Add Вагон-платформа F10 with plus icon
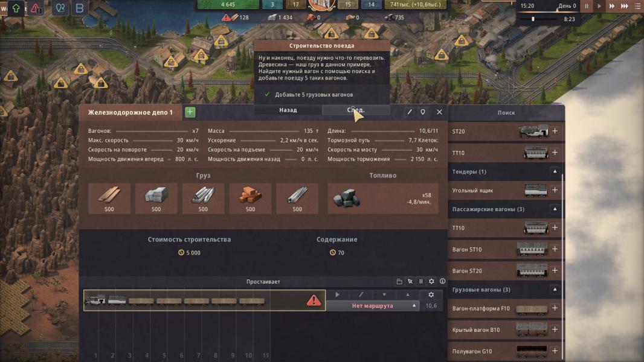This screenshot has width=644, height=362. click(x=555, y=308)
